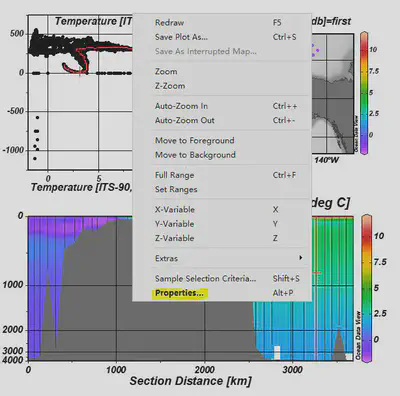Click the lower section color bar legend
Viewport: 400px width, 396px height.
[367, 288]
